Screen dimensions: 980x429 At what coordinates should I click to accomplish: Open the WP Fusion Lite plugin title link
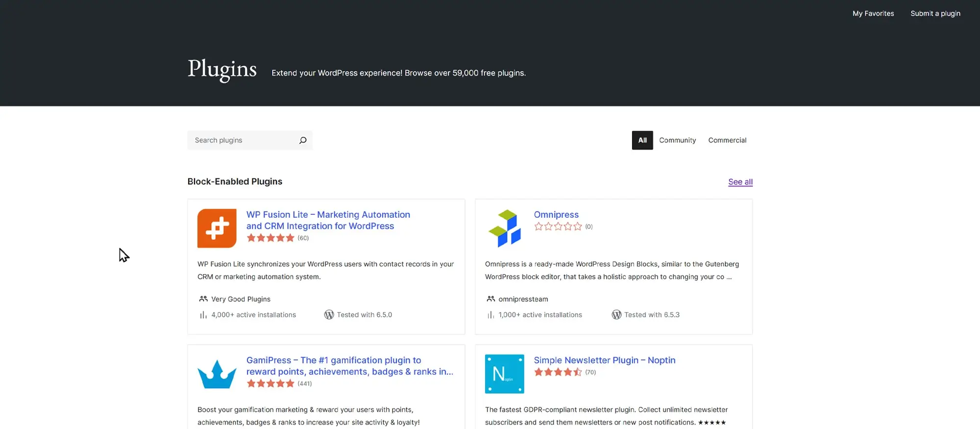[328, 220]
